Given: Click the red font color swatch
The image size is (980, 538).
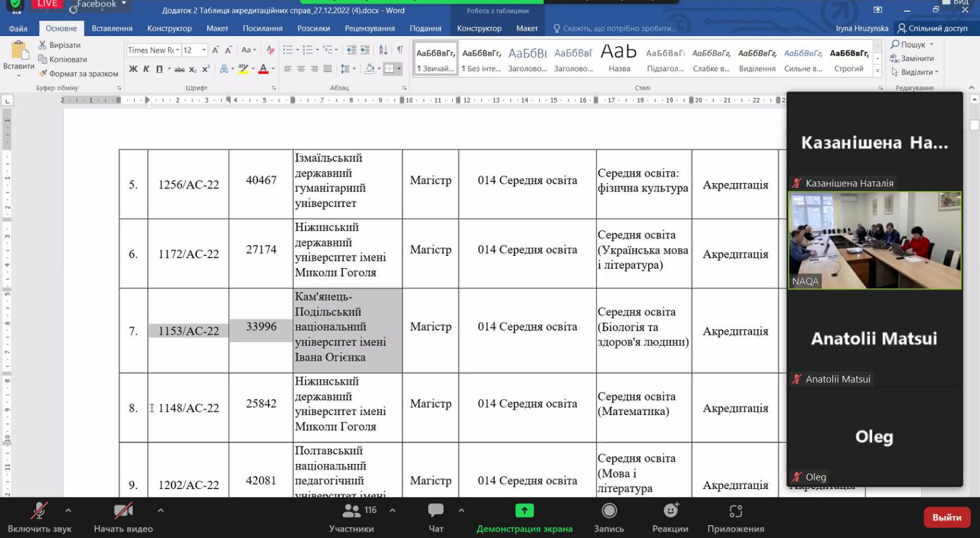Looking at the screenshot, I should pos(263,69).
